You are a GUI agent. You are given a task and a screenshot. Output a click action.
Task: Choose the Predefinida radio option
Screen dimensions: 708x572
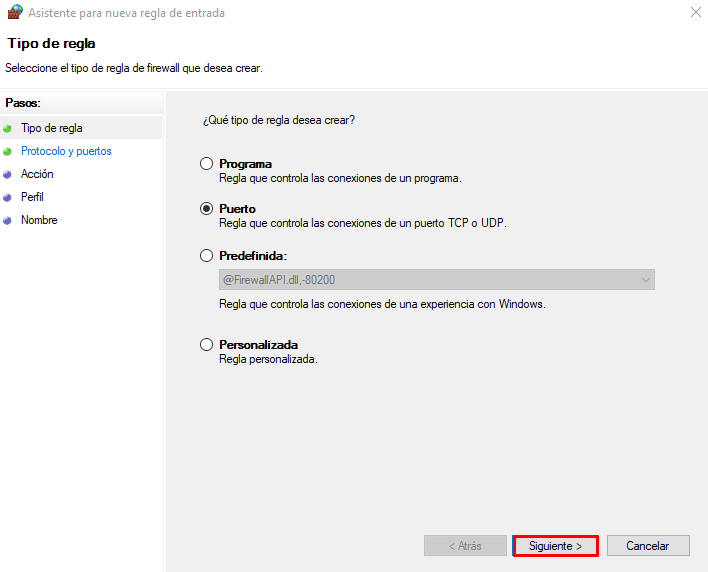(x=207, y=255)
